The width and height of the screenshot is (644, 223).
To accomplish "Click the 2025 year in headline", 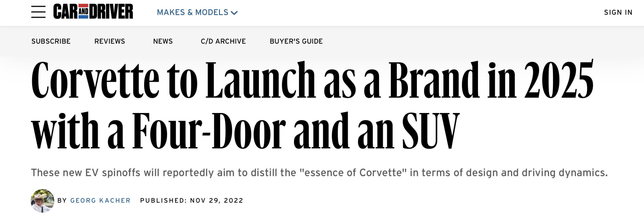I will pyautogui.click(x=559, y=80).
